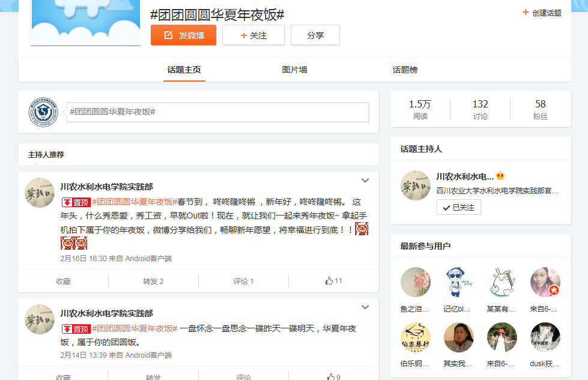
Task: Click the 分享 share button
Action: [315, 35]
